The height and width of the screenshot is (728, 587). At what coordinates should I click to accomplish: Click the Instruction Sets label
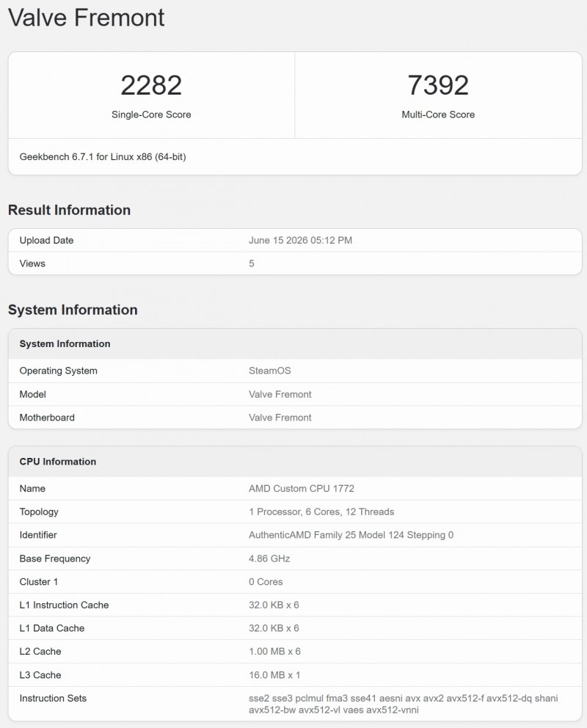coord(53,699)
